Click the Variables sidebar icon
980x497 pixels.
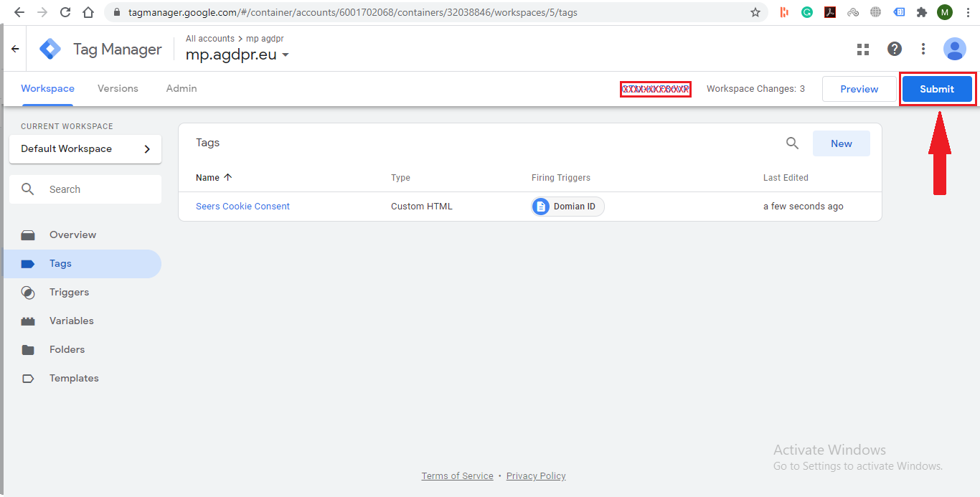(28, 321)
